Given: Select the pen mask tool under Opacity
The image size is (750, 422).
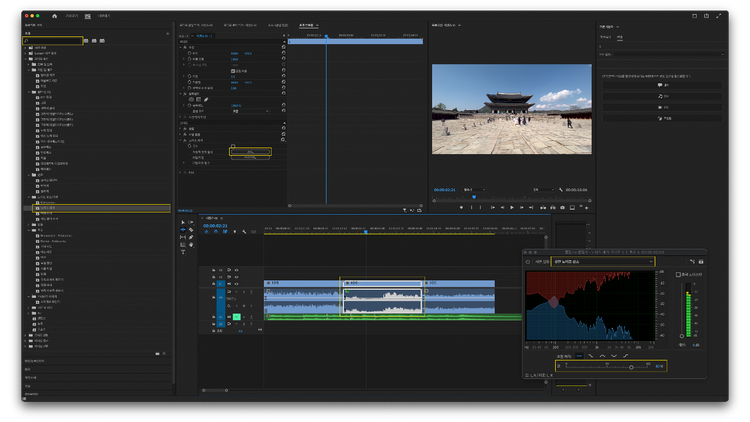Looking at the screenshot, I should pyautogui.click(x=207, y=99).
